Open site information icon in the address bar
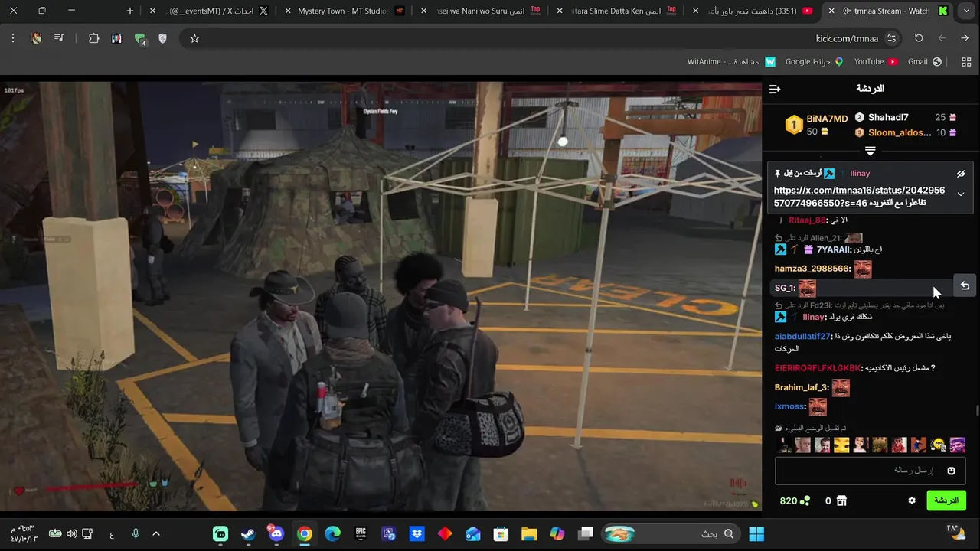 891,38
